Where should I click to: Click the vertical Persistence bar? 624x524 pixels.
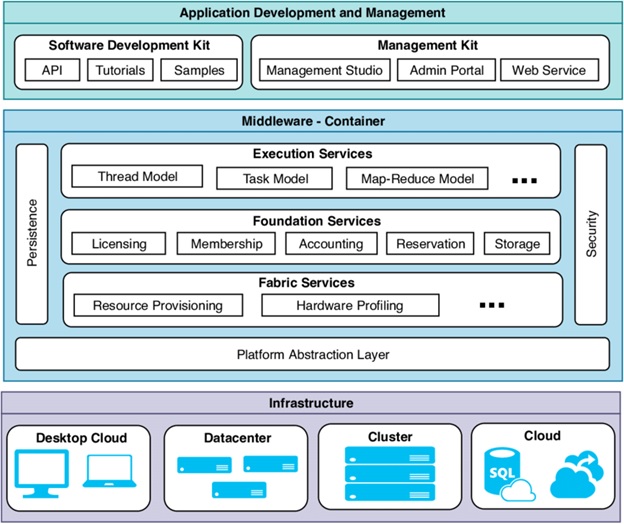click(31, 234)
